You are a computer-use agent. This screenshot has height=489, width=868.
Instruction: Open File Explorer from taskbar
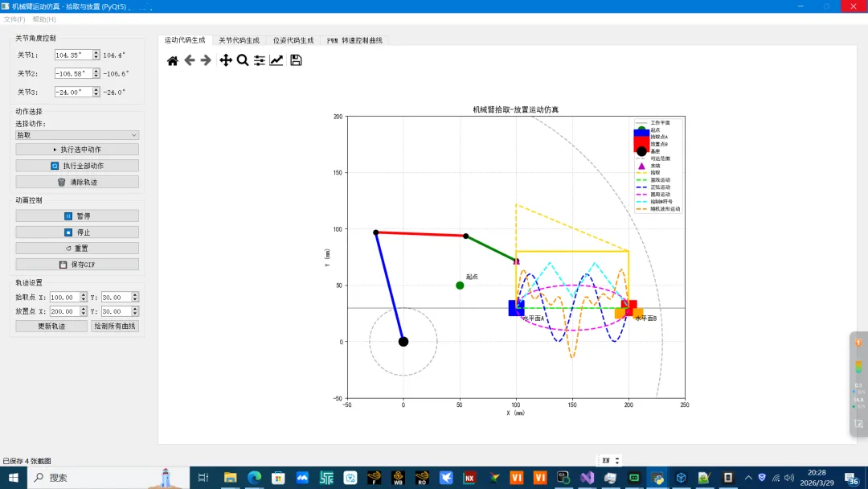(231, 478)
